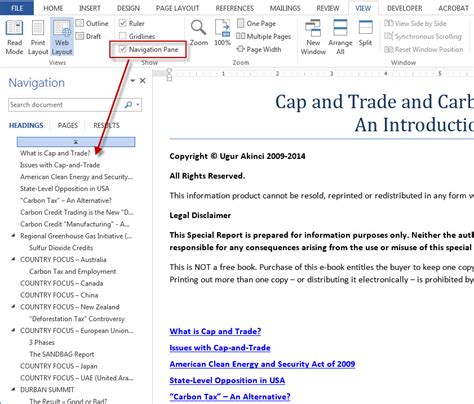
Task: Collapse COUNTRY FOCUS – European Union heading
Action: coord(13,330)
